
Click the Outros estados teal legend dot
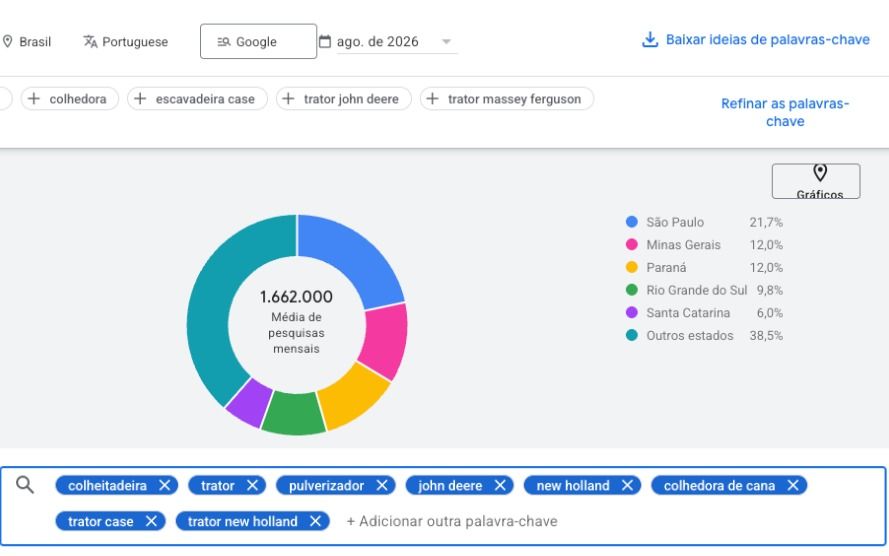[x=632, y=335]
